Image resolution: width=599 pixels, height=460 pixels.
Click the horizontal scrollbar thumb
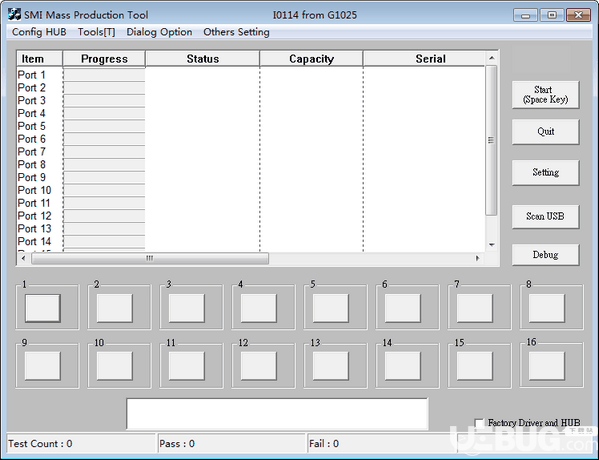[150, 258]
